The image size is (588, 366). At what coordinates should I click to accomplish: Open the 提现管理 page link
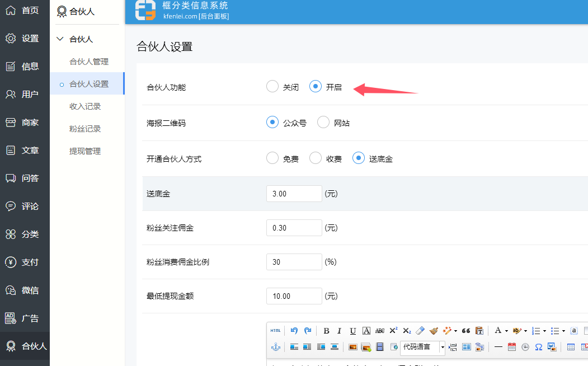pyautogui.click(x=85, y=151)
